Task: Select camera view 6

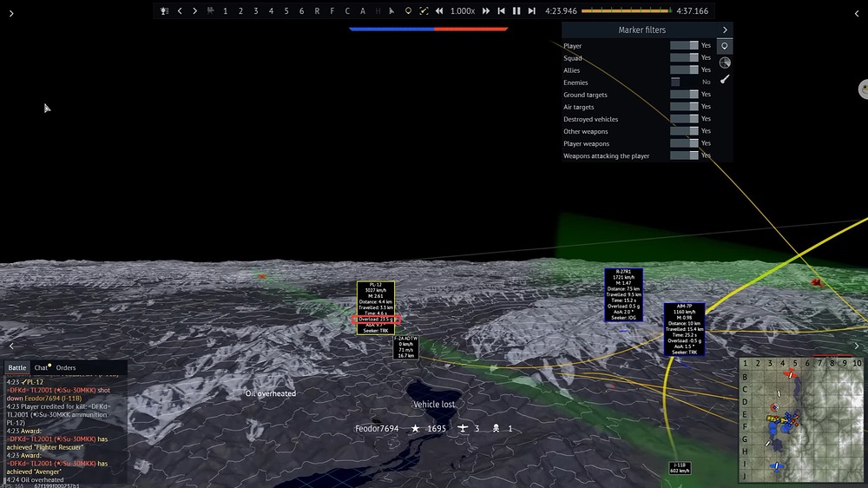Action: pyautogui.click(x=302, y=11)
